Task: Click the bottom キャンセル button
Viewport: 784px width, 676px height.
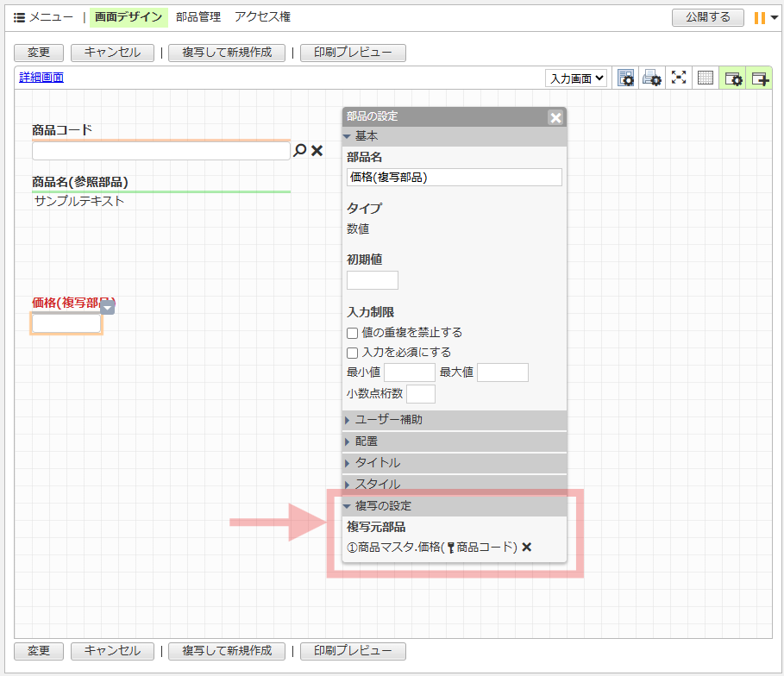Action: click(112, 651)
